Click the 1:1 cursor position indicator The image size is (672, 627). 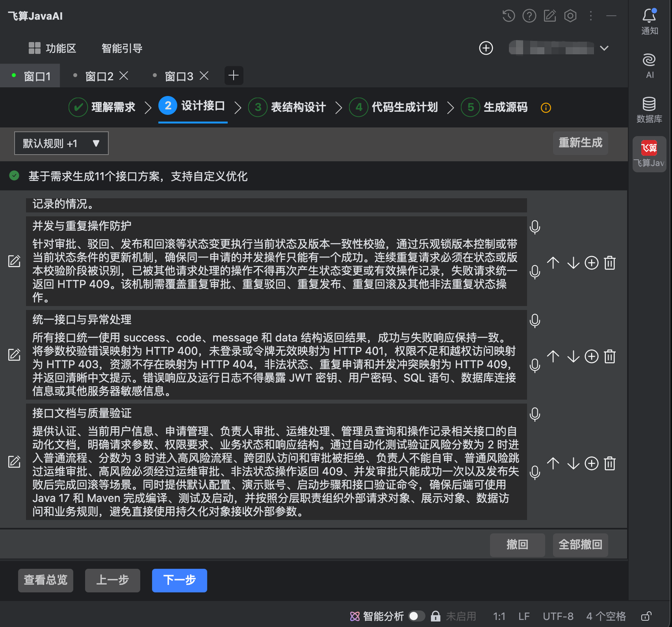pyautogui.click(x=499, y=616)
